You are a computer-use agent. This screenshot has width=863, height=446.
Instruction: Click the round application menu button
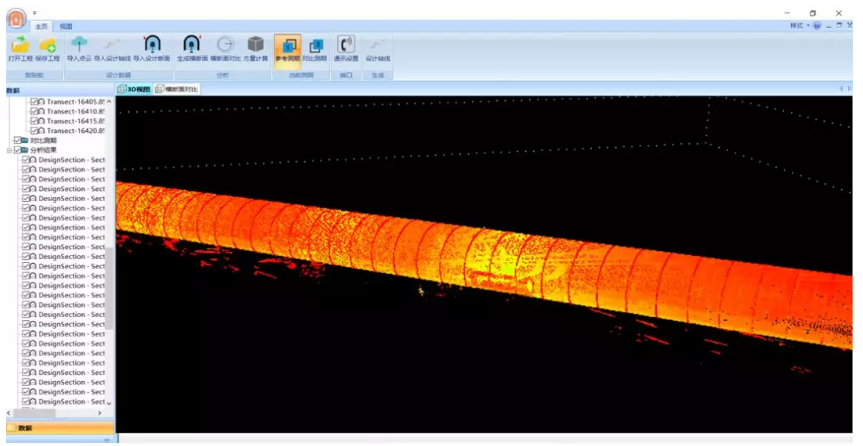(x=14, y=18)
